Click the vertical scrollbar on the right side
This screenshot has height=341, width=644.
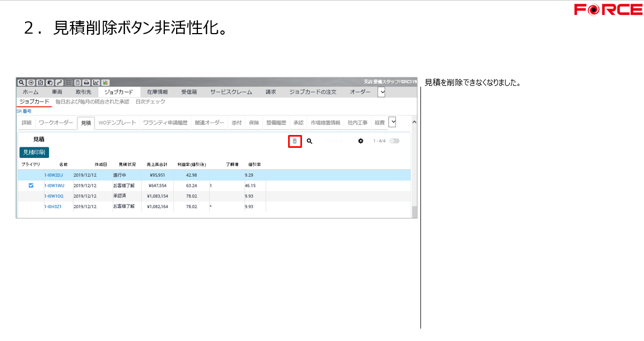[x=415, y=211]
